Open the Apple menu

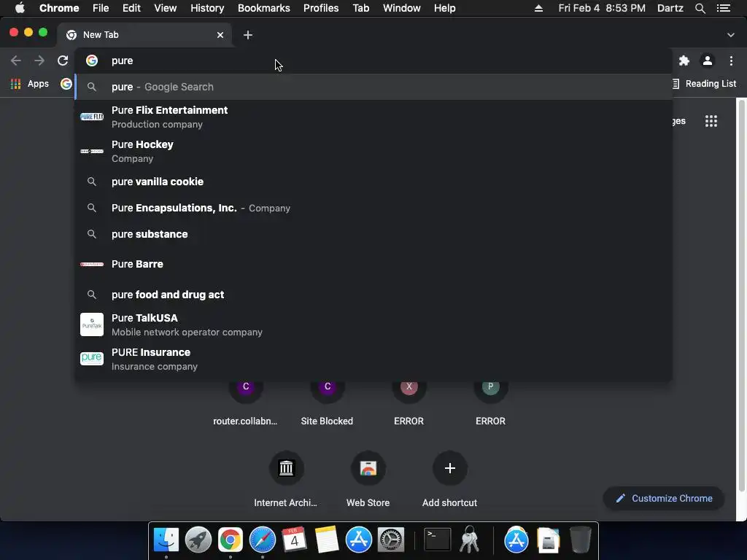[x=20, y=8]
